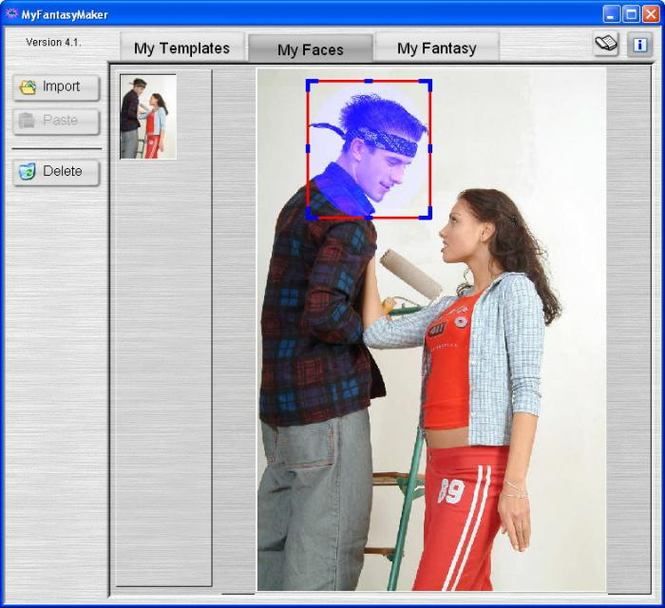
Task: Switch to the My Faces tab
Action: [x=310, y=49]
